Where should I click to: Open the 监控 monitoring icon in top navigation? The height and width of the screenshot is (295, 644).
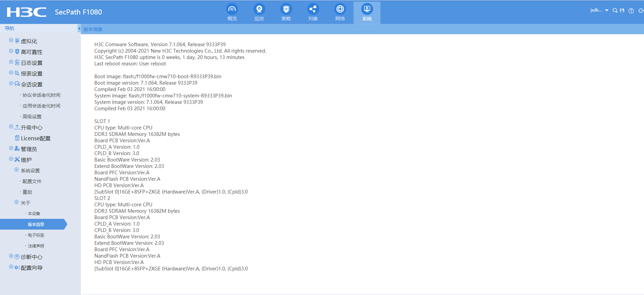pos(259,9)
